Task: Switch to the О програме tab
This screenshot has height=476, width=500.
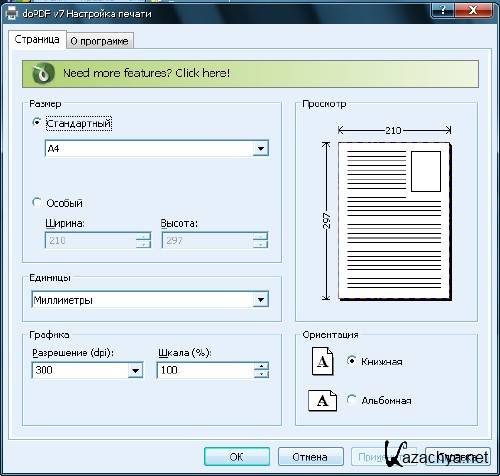Action: pyautogui.click(x=100, y=41)
